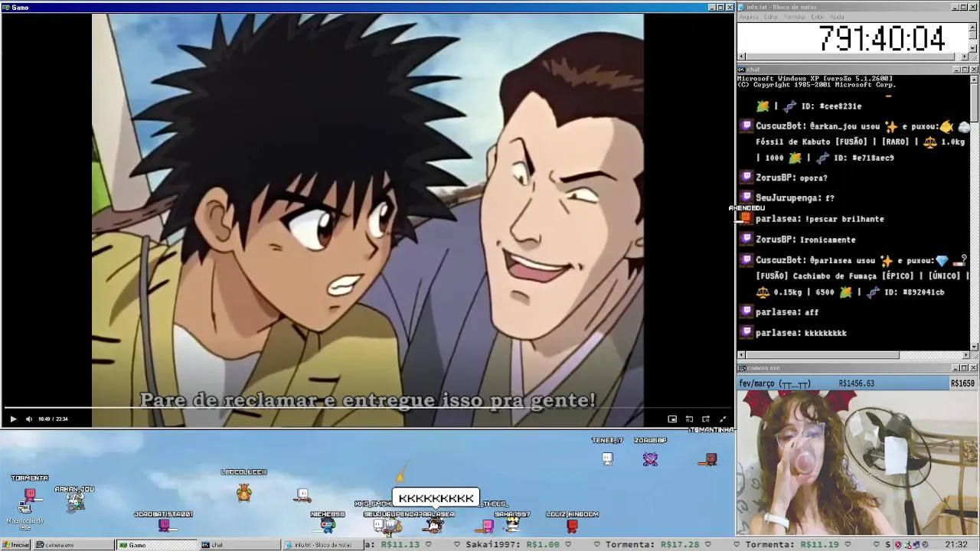Seek on the video progress bar
980x551 pixels.
[x=367, y=409]
